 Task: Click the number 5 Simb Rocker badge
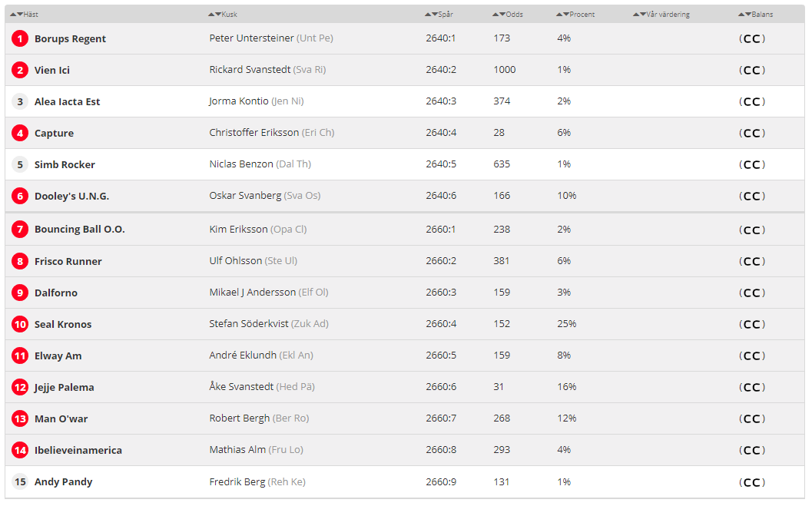[20, 164]
